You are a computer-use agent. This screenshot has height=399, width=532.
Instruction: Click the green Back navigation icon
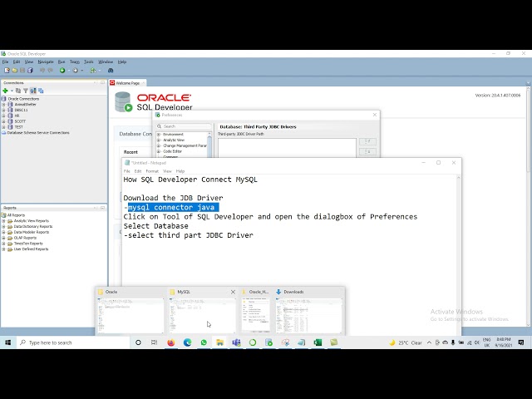[62, 70]
